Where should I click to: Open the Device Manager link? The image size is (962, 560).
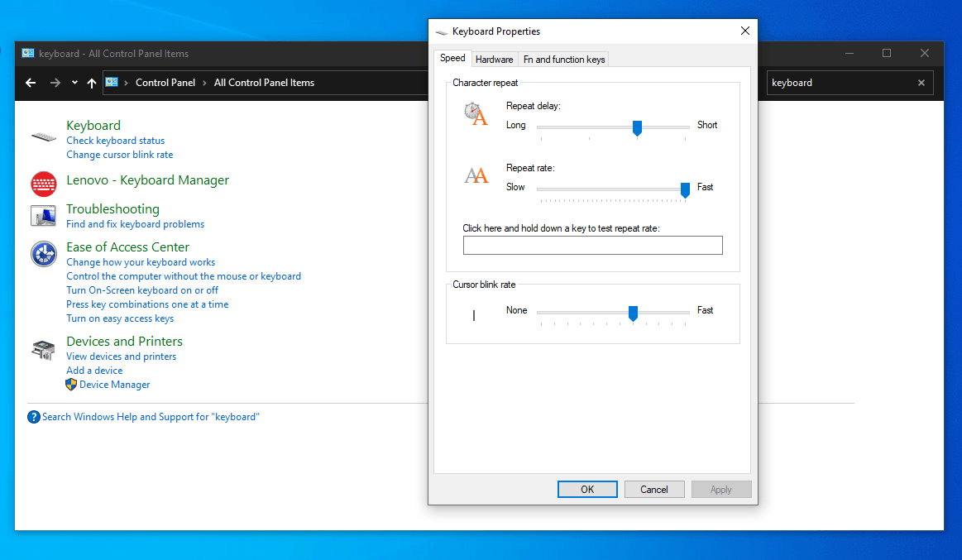pyautogui.click(x=115, y=385)
